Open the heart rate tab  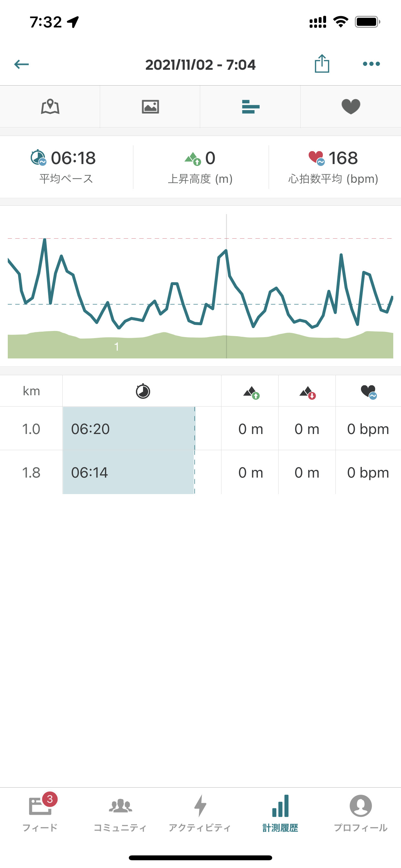(x=351, y=107)
